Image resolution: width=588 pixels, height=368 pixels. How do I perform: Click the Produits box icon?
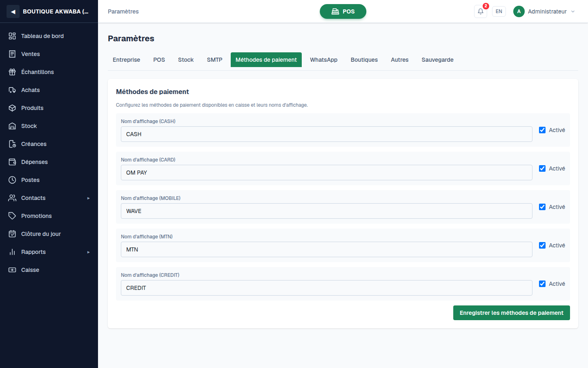click(12, 108)
